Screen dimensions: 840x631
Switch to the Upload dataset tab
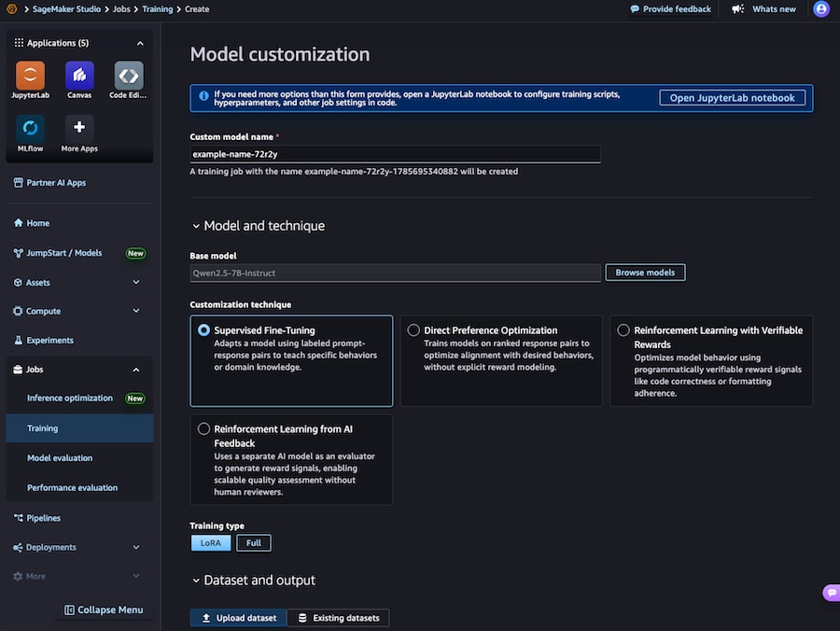point(238,618)
